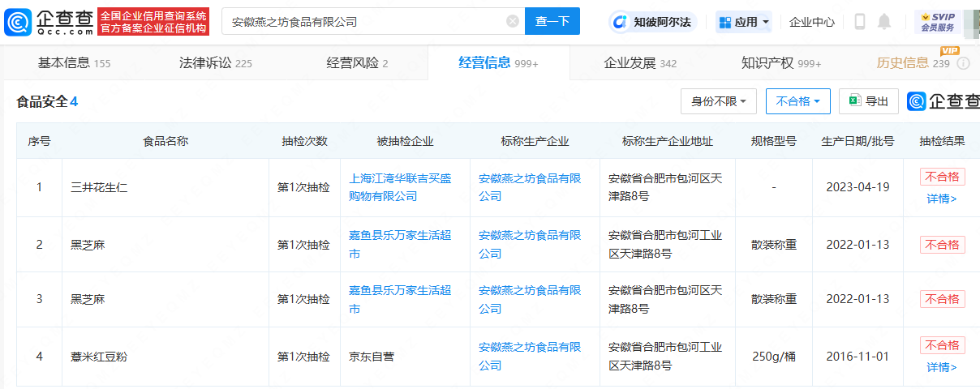The width and height of the screenshot is (980, 389).
Task: Open the 不合格 result filter dropdown
Action: click(797, 101)
